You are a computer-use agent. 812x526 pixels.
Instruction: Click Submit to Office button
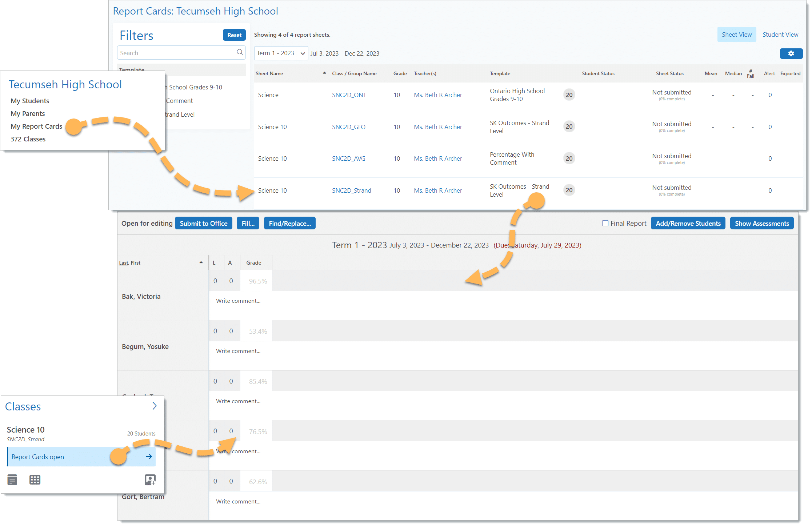pyautogui.click(x=203, y=223)
